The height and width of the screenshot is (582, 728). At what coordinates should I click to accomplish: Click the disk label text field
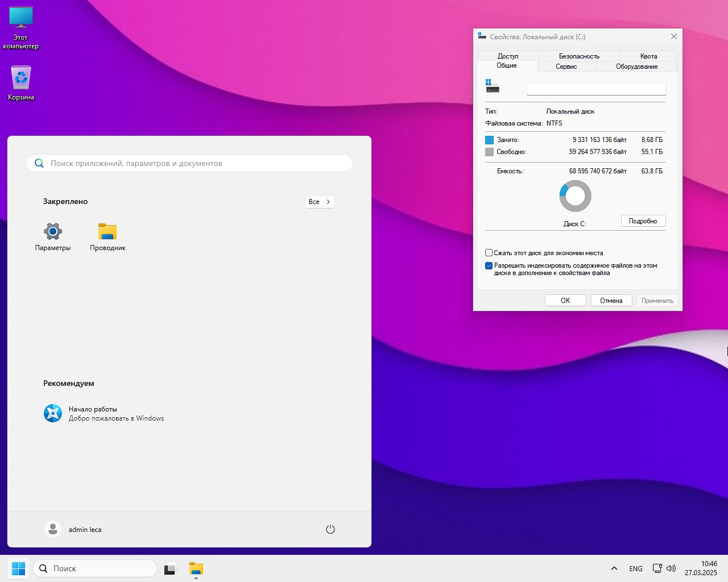click(x=596, y=89)
